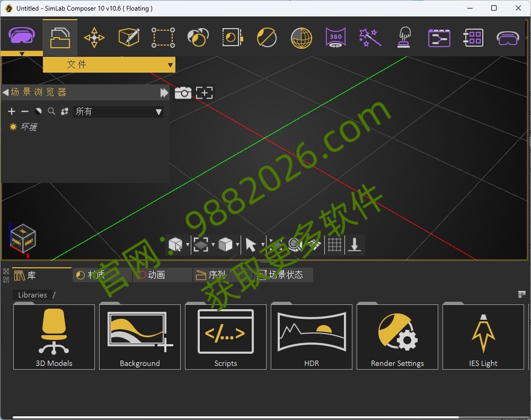The height and width of the screenshot is (420, 531).
Task: Click the snap-to-ground down arrow icon
Action: 355,244
